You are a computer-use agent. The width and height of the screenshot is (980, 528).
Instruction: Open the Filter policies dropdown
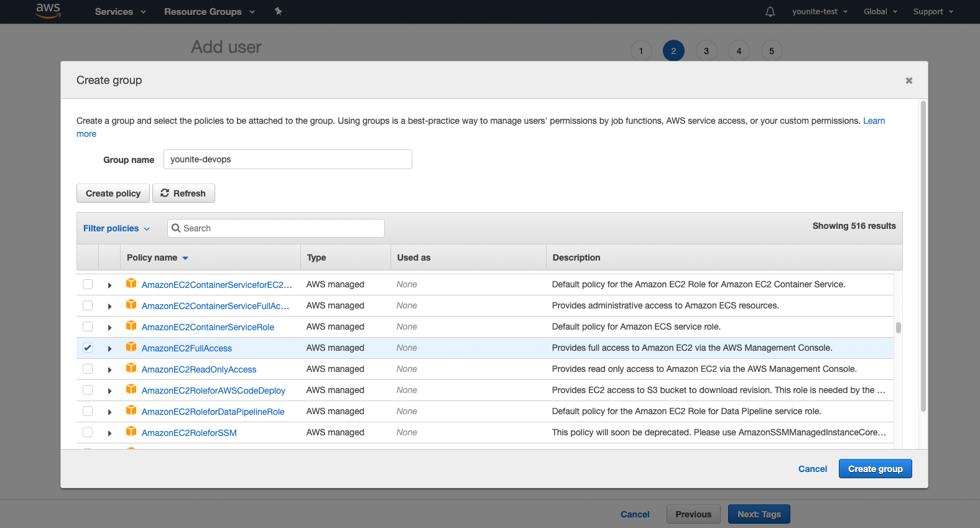[116, 228]
